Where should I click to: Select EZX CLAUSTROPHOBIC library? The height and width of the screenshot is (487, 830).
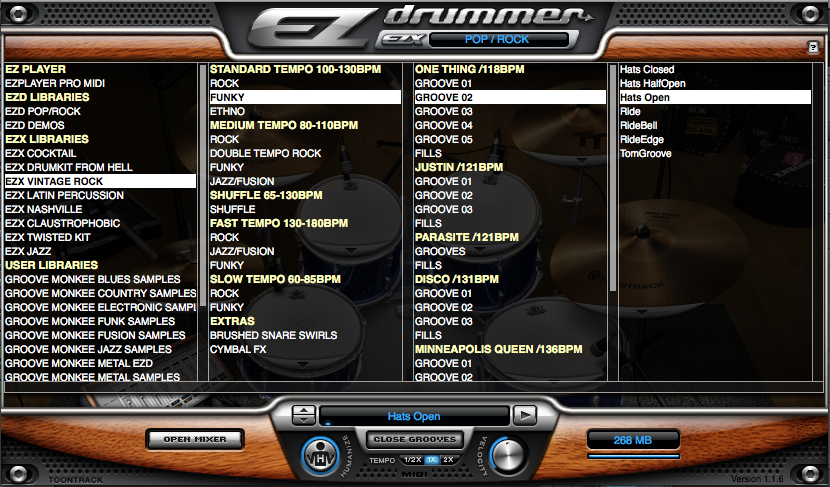100,223
